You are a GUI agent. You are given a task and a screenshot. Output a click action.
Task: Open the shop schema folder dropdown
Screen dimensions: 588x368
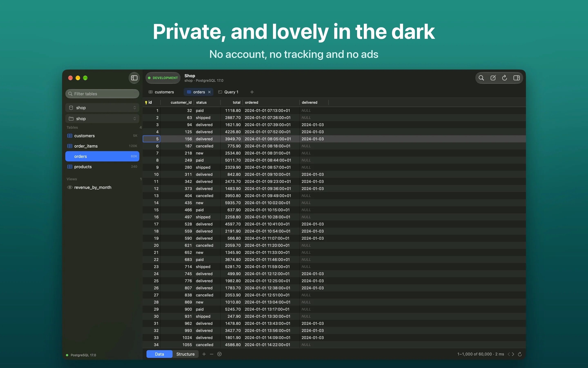(x=102, y=119)
